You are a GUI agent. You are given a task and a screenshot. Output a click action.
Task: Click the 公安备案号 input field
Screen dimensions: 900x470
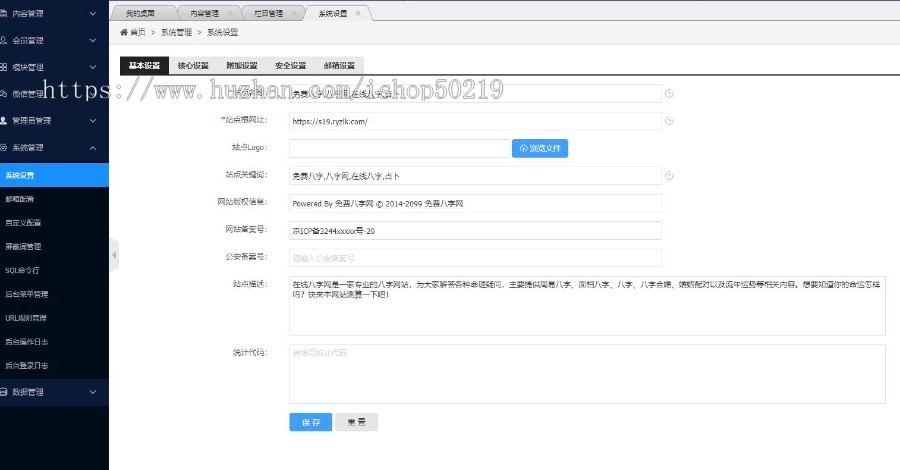pos(475,258)
